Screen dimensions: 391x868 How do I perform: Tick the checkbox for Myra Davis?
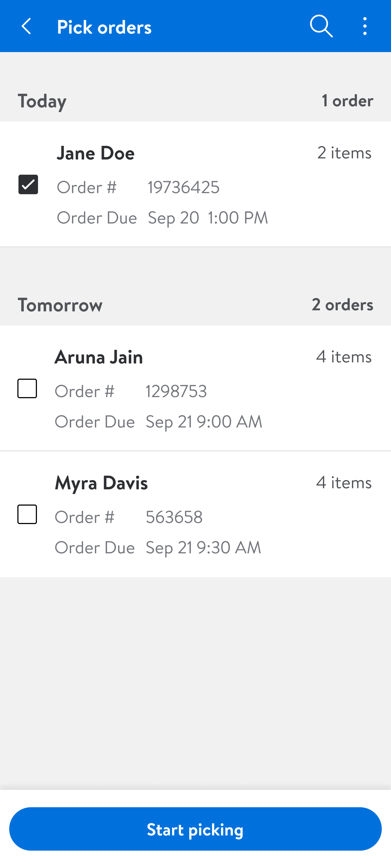tap(27, 514)
